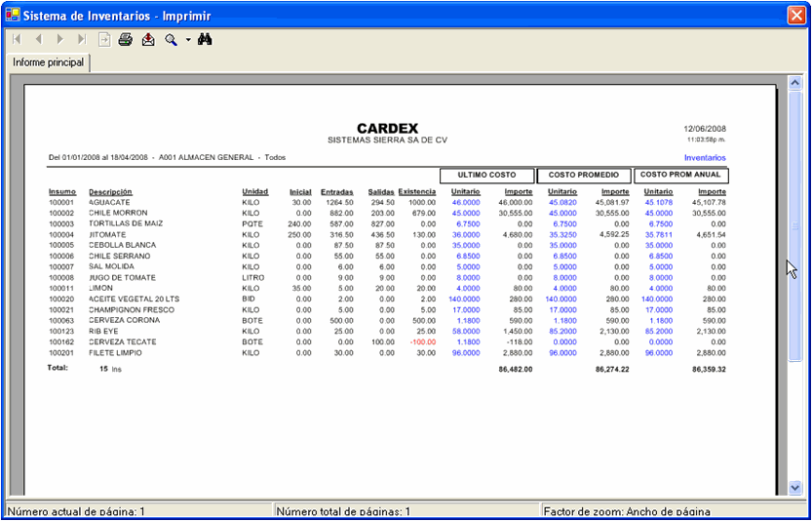Click the first page navigation icon

click(x=17, y=40)
